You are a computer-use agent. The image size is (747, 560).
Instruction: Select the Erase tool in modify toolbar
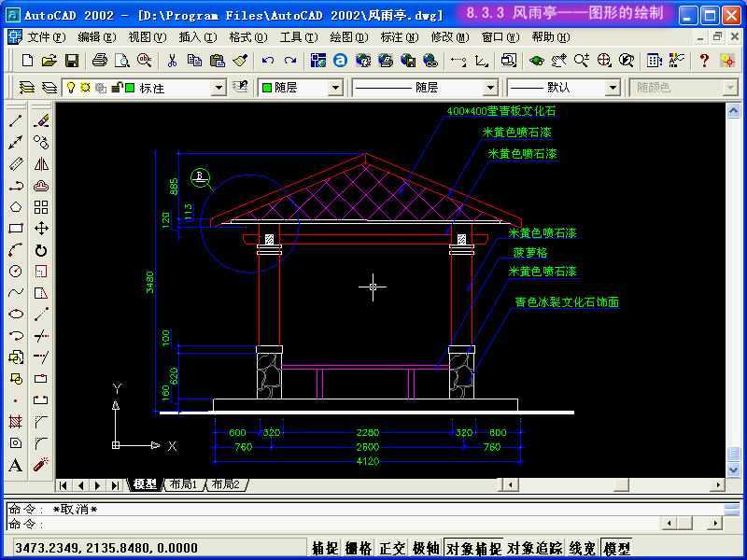pyautogui.click(x=41, y=121)
